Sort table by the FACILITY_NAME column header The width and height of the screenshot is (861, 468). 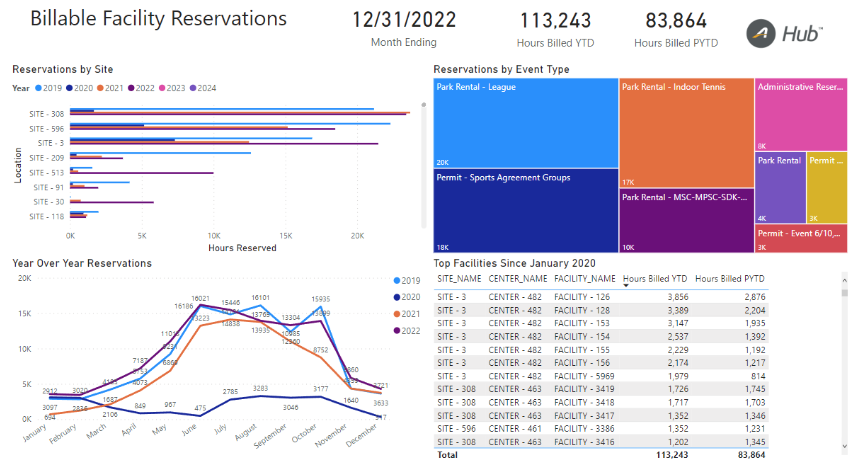585,278
